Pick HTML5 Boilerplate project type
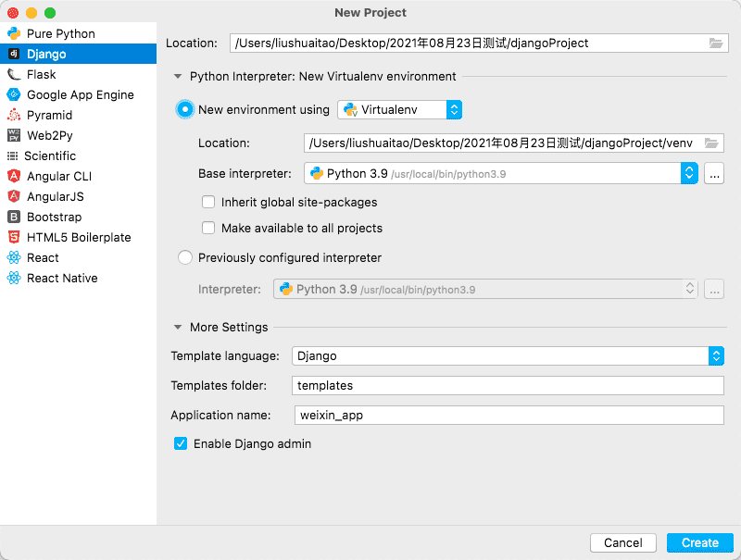 pyautogui.click(x=78, y=237)
